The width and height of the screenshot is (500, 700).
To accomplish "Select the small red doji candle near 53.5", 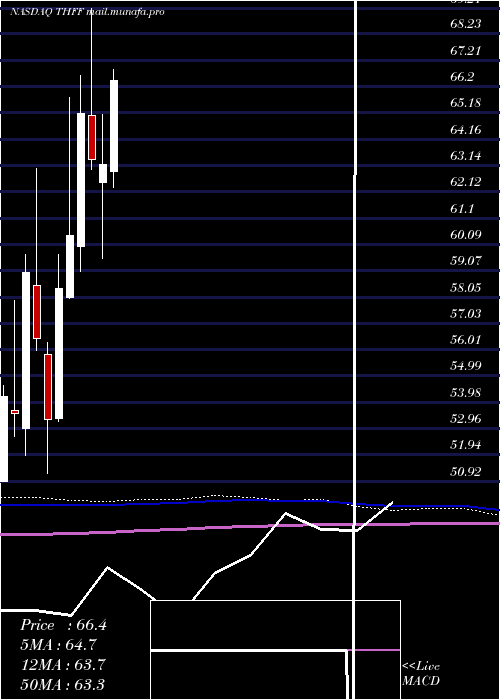I will click(x=15, y=412).
